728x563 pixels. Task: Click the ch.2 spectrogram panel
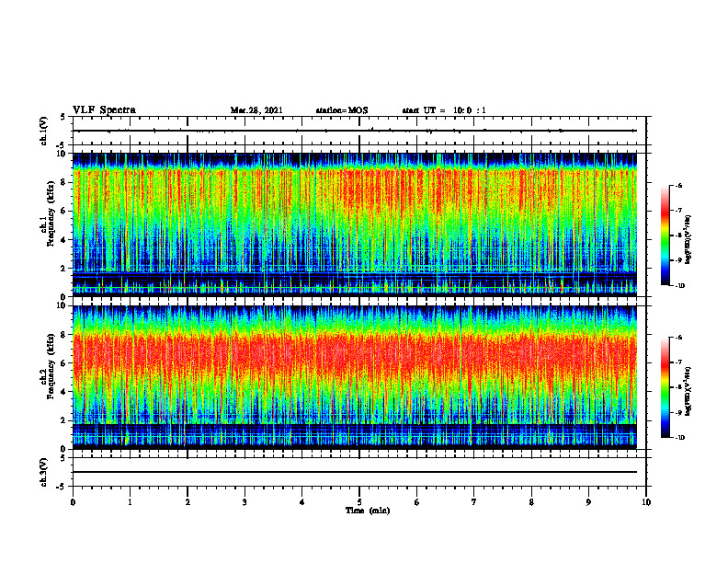pyautogui.click(x=355, y=377)
